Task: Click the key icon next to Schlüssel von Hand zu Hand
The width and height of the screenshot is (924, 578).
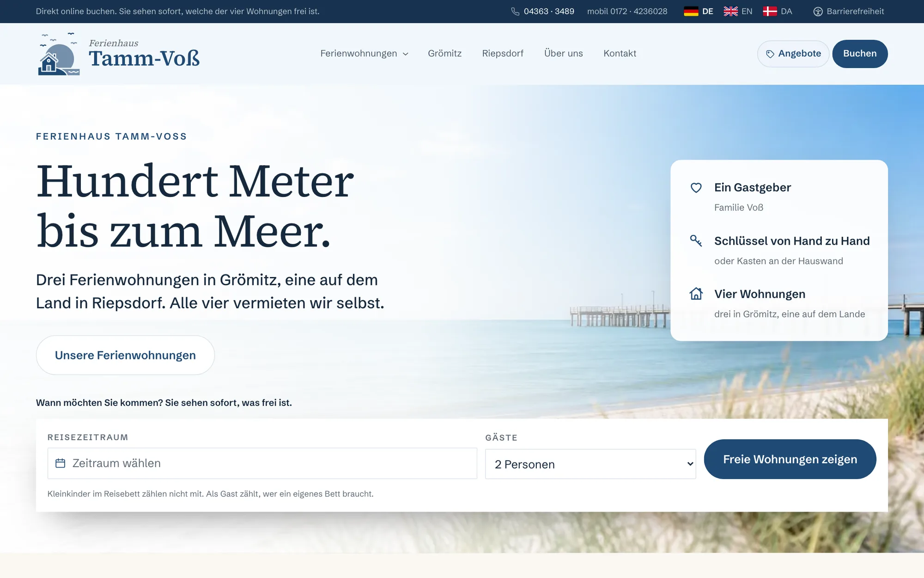Action: [x=696, y=240]
